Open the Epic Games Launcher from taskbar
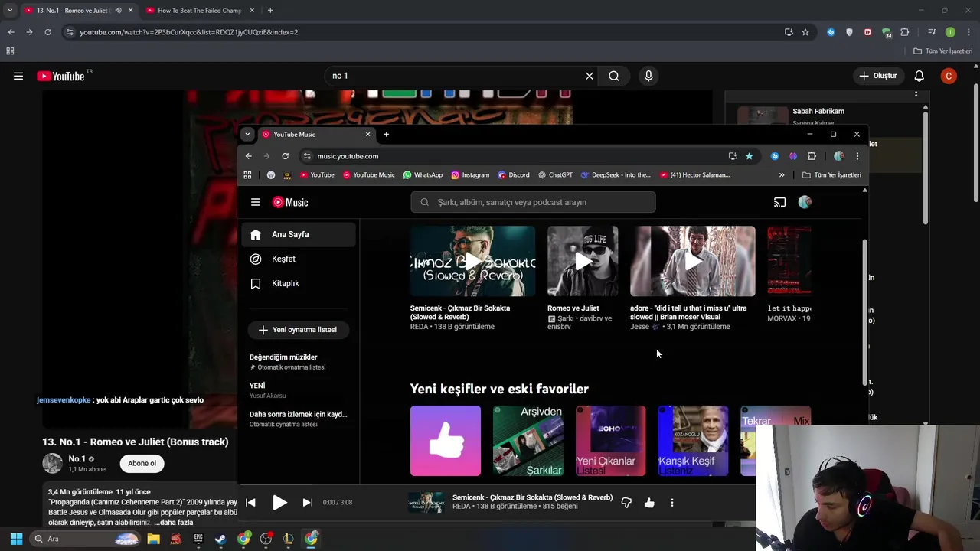 coord(198,539)
